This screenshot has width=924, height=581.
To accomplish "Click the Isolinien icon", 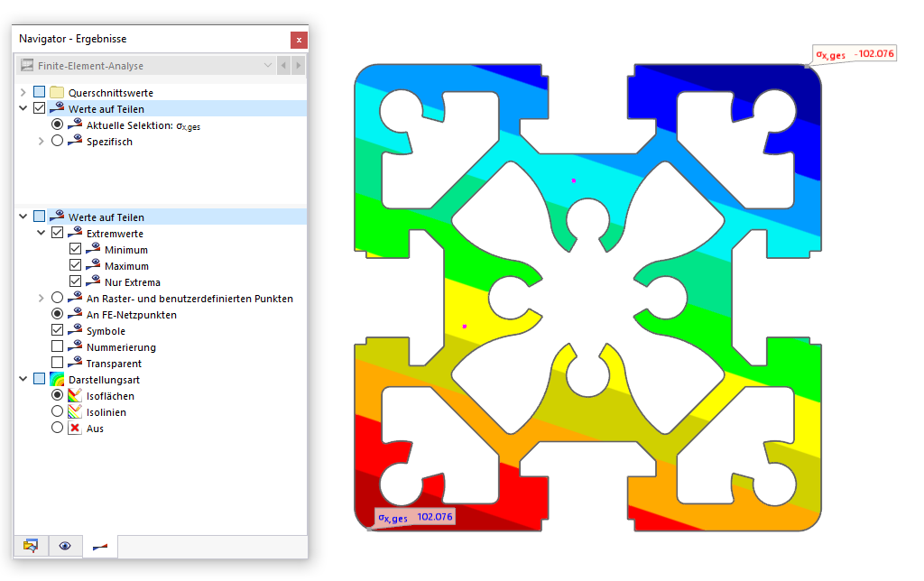I will click(x=75, y=411).
